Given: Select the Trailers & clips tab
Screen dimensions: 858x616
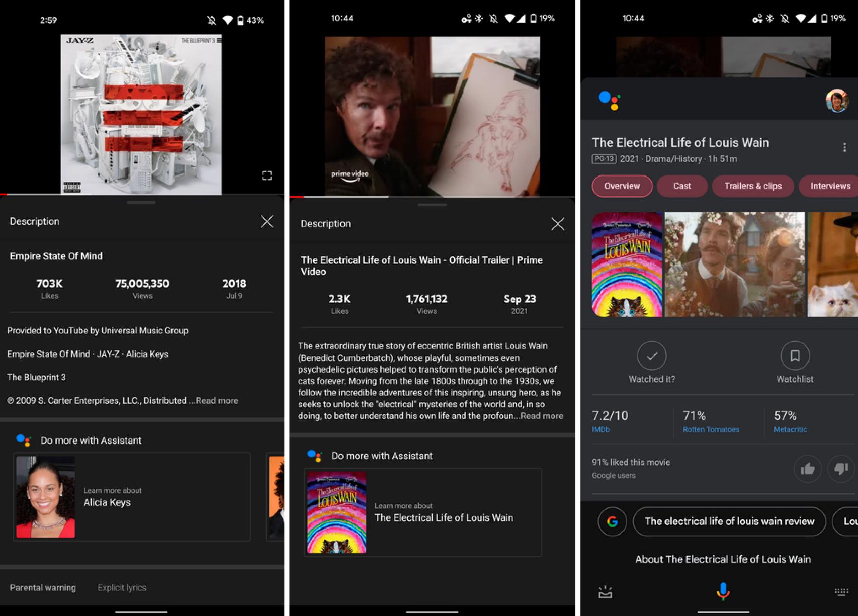Looking at the screenshot, I should (752, 186).
